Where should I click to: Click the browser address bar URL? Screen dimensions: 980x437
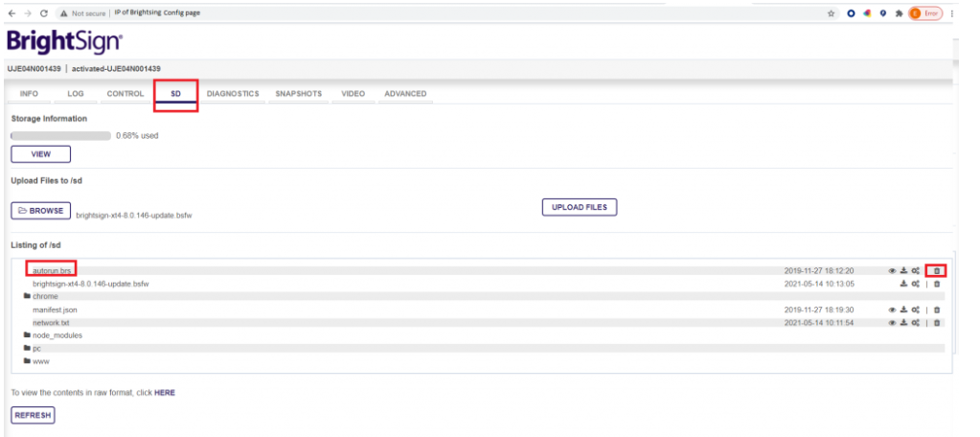click(x=157, y=12)
